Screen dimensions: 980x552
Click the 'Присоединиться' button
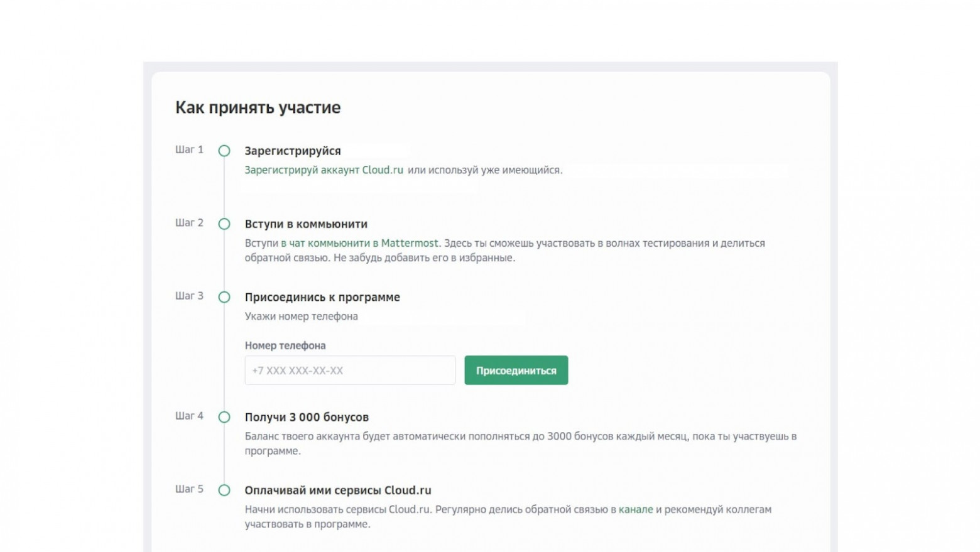coord(516,371)
